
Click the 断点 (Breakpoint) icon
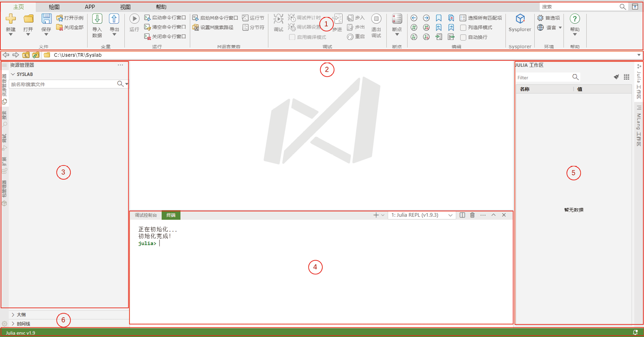(397, 19)
